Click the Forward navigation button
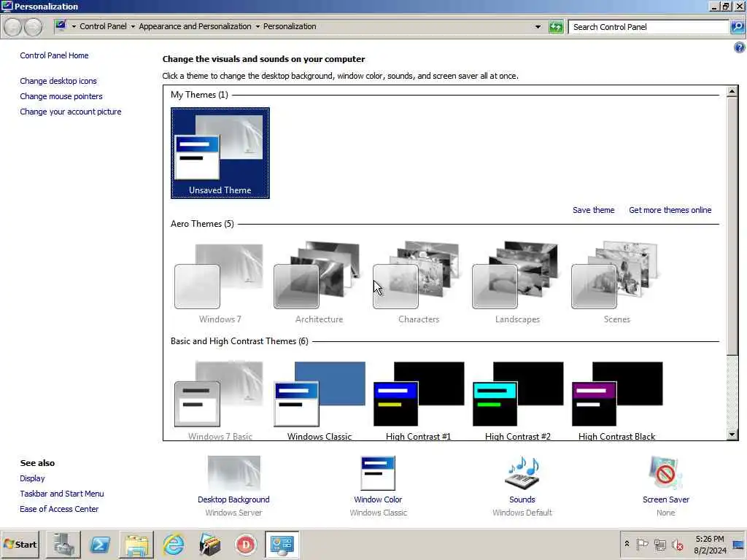Screen dimensions: 747x560 click(x=33, y=27)
